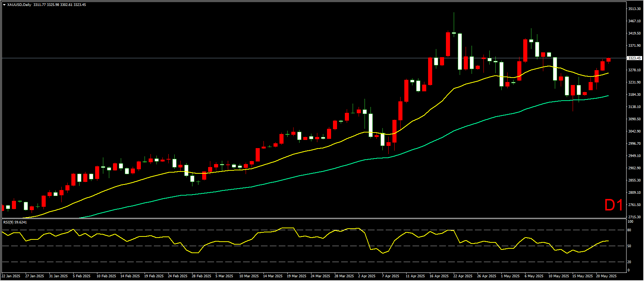Click the 2902.90 price axis label
This screenshot has width=644, height=281.
pyautogui.click(x=634, y=168)
